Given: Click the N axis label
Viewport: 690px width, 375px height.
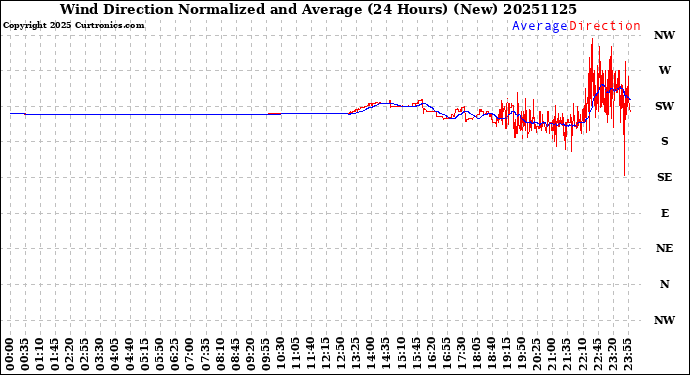Looking at the screenshot, I should [x=664, y=284].
